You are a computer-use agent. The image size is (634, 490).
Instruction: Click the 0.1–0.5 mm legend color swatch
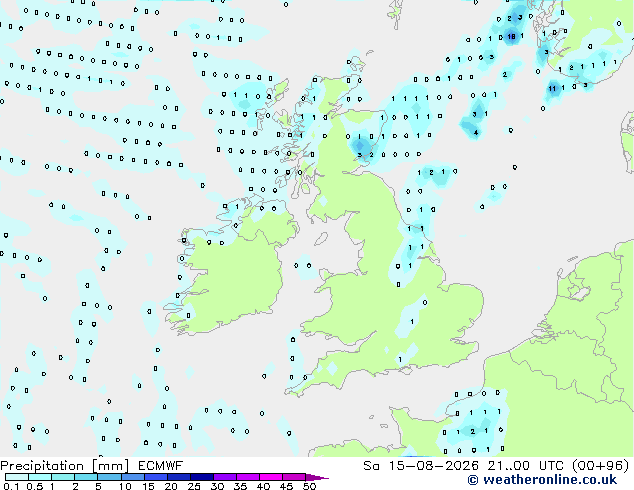(17, 477)
